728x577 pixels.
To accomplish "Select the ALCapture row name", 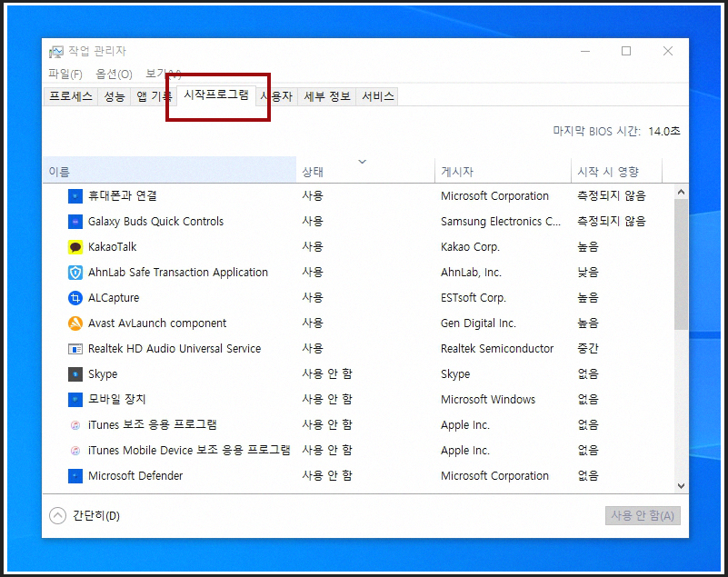I will 114,297.
